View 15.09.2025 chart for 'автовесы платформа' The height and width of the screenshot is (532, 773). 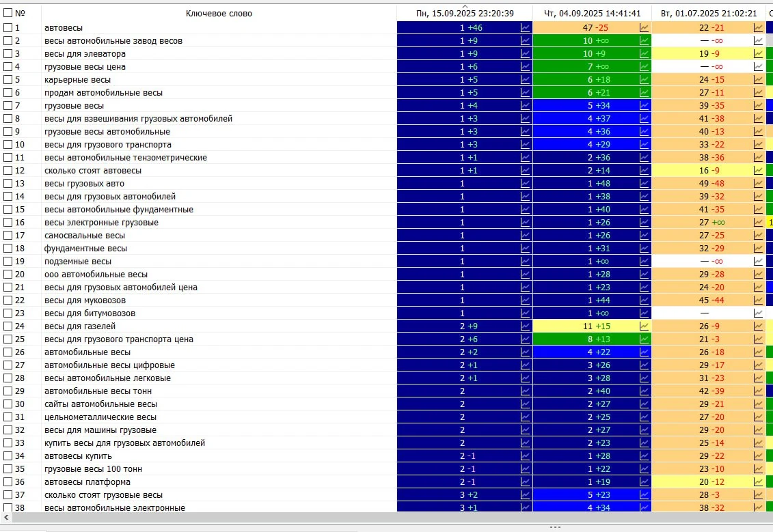pyautogui.click(x=525, y=481)
